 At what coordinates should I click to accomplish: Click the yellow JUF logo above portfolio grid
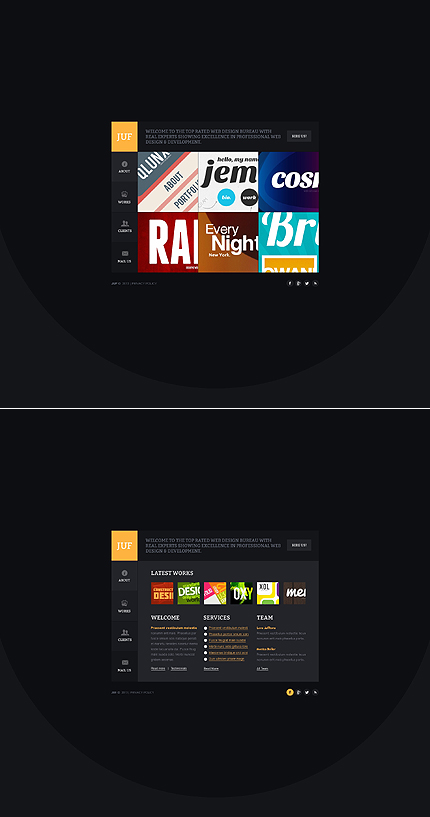tap(125, 137)
